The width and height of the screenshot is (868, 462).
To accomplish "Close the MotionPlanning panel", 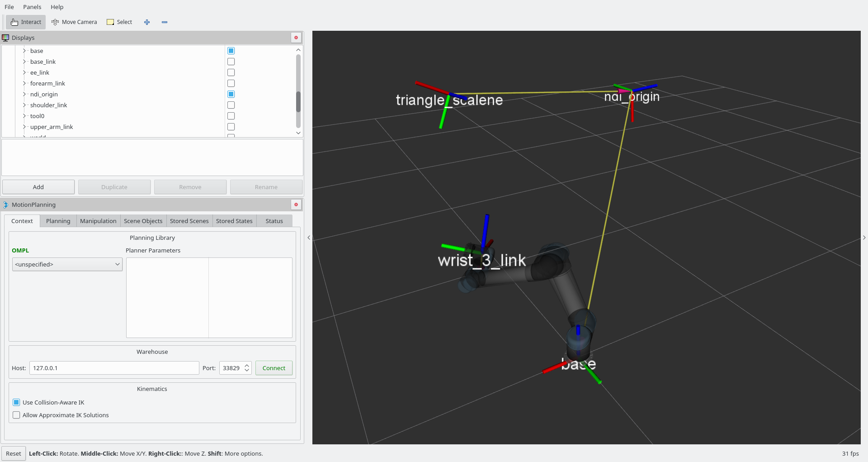I will (x=296, y=205).
